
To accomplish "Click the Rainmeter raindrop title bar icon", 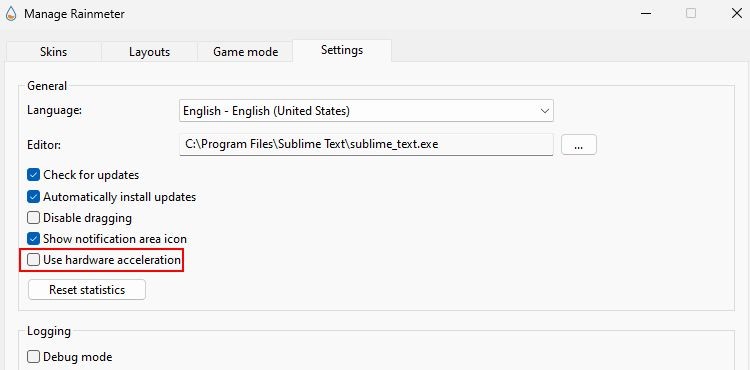I will coord(11,14).
